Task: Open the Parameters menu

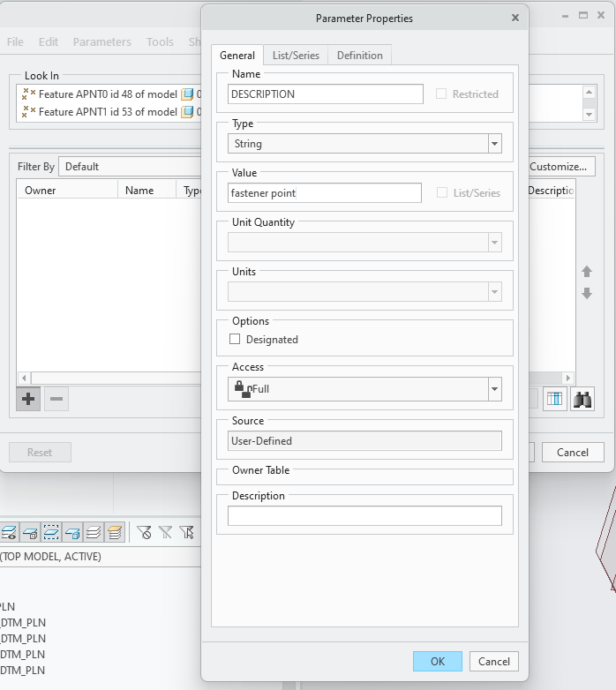Action: pos(101,41)
